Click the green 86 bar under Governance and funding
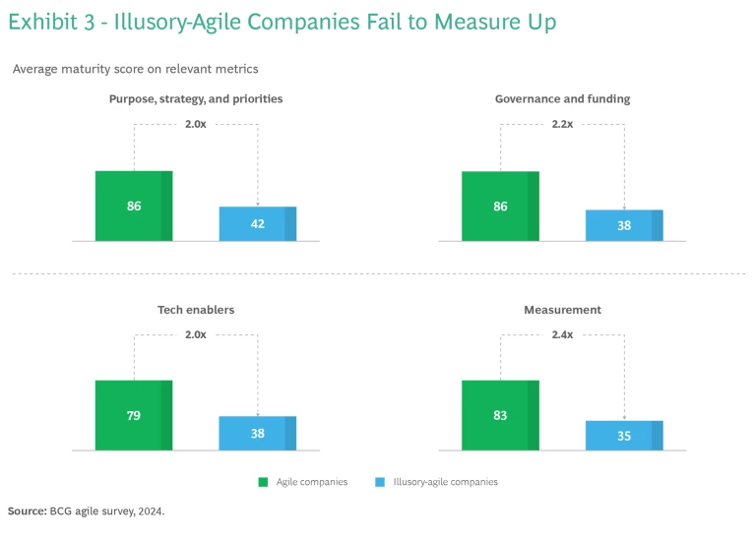 coord(500,206)
